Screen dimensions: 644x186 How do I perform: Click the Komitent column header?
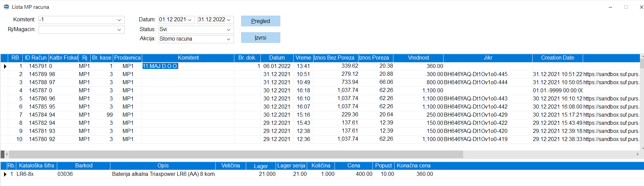point(188,58)
